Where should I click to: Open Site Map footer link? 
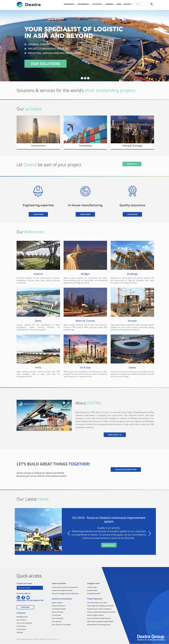tap(20, 633)
